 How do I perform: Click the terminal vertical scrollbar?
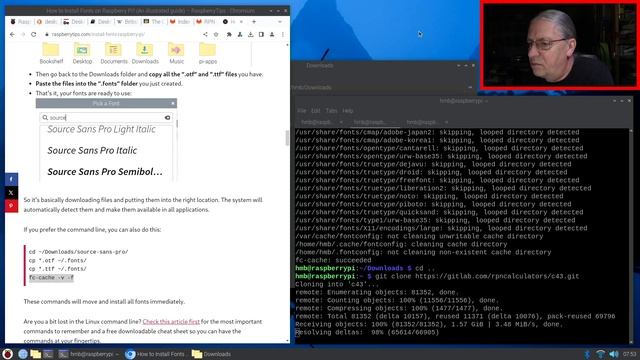pos(631,236)
